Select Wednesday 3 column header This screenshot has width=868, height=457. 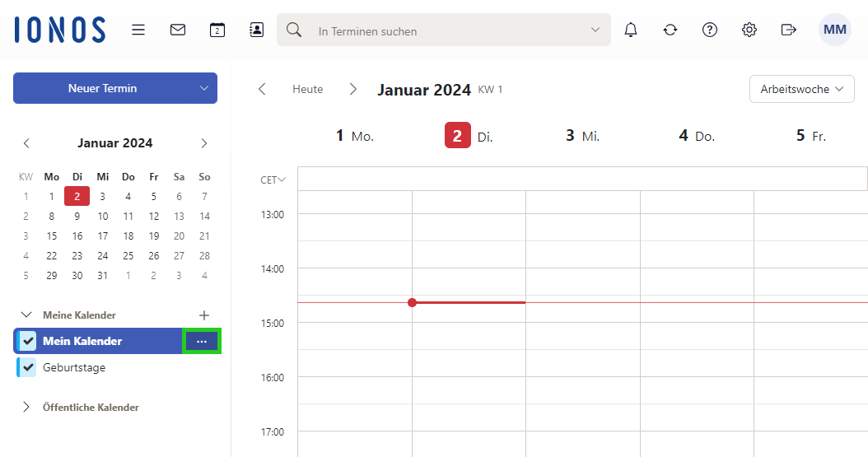point(583,136)
